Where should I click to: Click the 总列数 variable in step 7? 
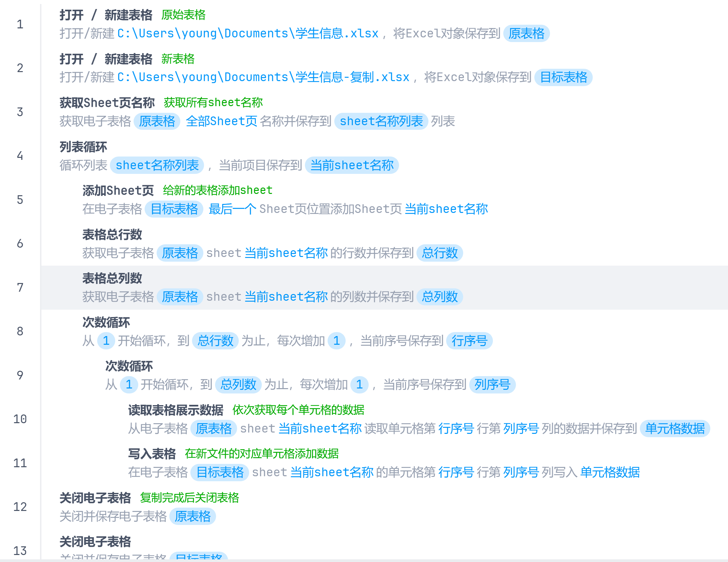pyautogui.click(x=439, y=297)
